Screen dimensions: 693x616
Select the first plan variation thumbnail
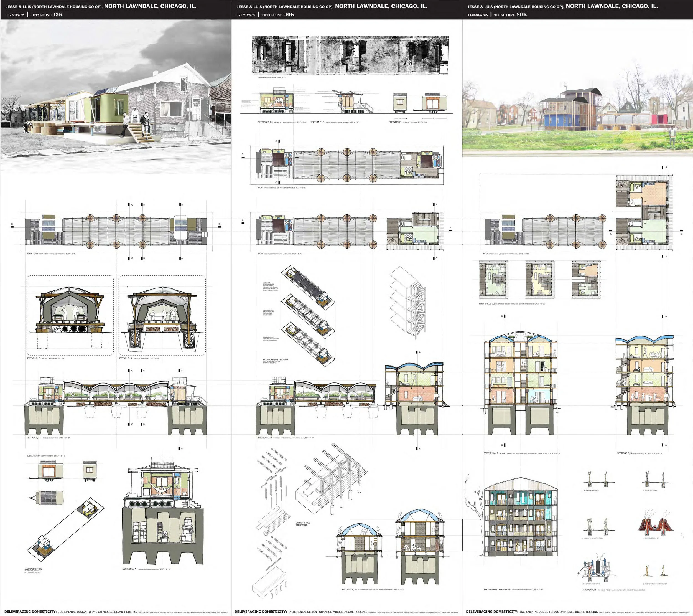pyautogui.click(x=494, y=280)
